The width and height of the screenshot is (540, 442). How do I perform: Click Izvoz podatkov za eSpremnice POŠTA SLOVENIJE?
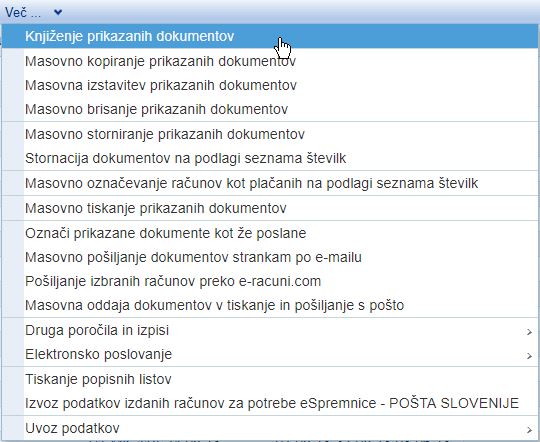270,403
